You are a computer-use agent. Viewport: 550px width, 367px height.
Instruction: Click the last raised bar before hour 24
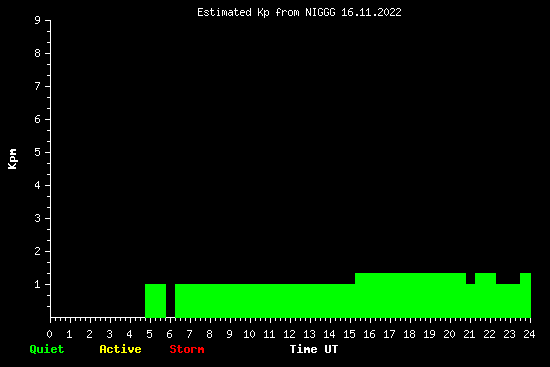pos(525,295)
